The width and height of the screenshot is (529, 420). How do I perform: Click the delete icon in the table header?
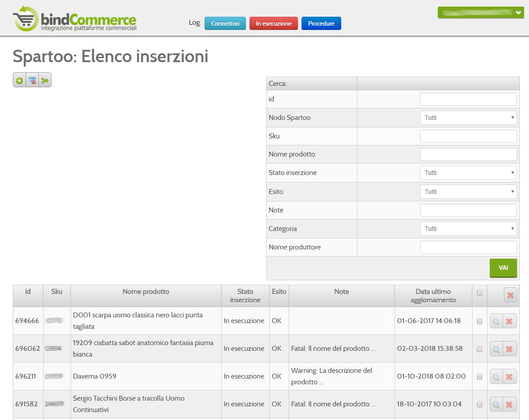coord(510,296)
